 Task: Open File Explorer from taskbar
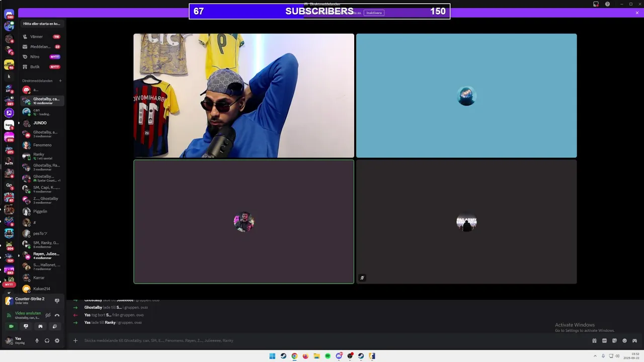(316, 356)
